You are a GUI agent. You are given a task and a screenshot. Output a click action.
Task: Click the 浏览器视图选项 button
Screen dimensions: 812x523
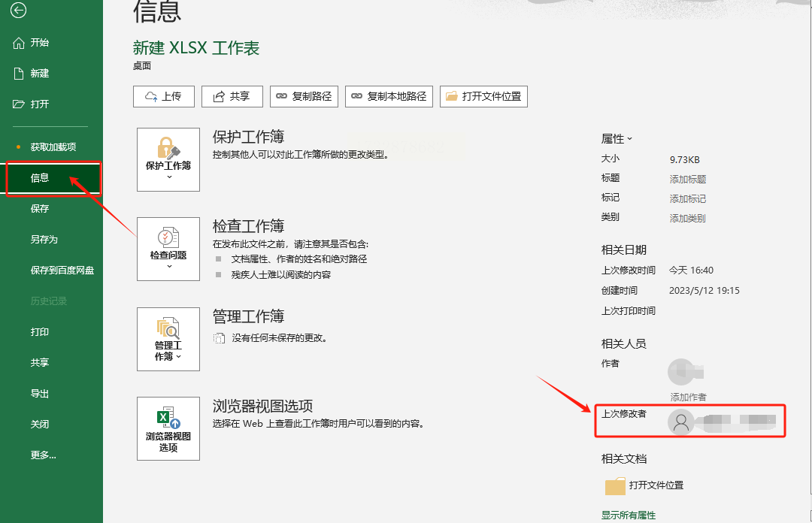coord(168,429)
